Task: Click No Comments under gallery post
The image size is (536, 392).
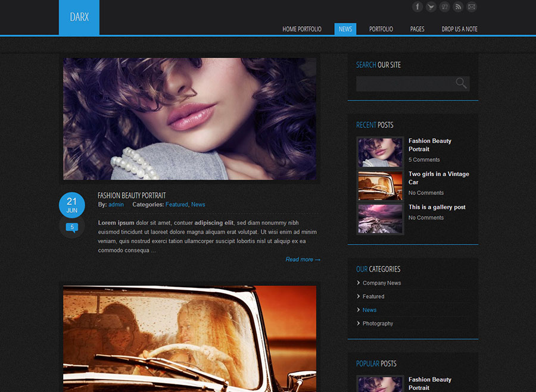Action: (426, 218)
